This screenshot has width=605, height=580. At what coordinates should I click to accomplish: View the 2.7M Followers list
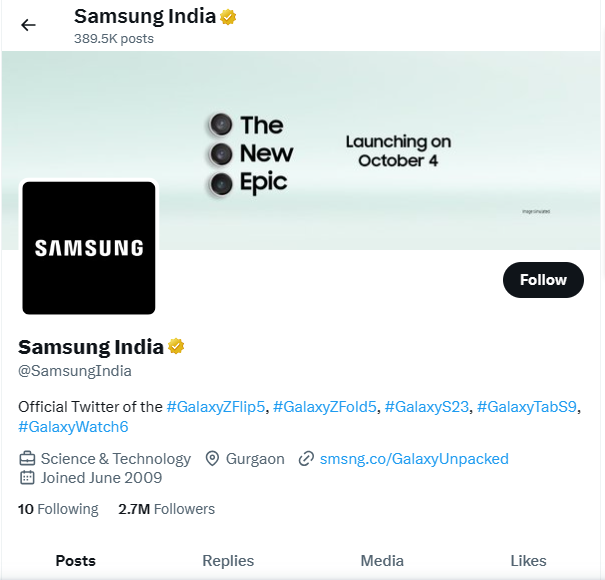pos(166,509)
